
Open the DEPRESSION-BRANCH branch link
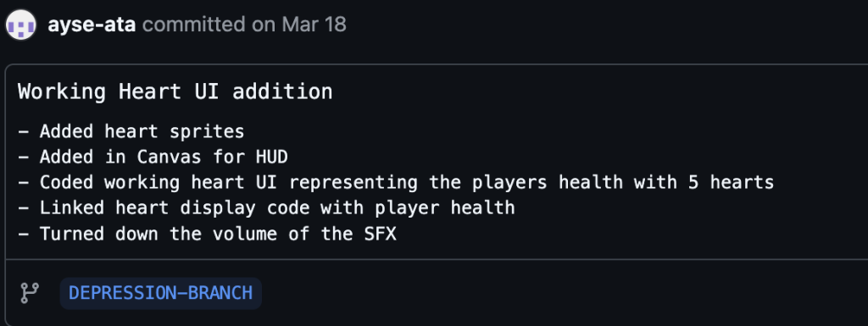click(160, 293)
